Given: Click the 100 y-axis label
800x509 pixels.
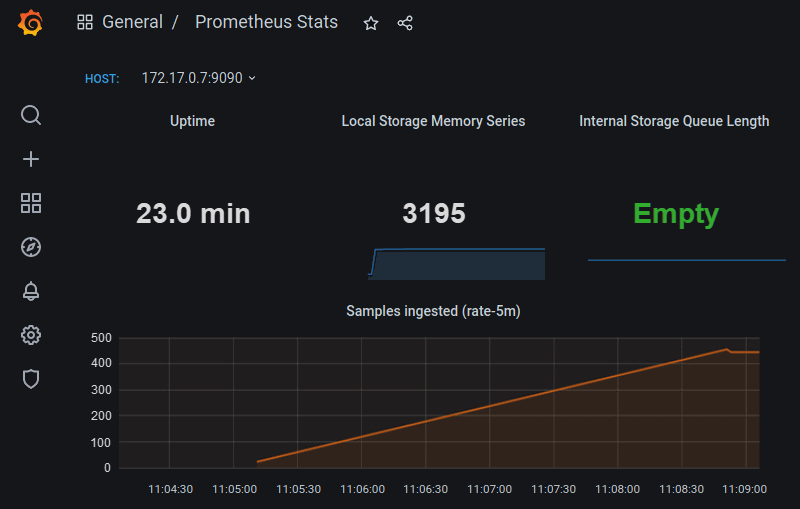Looking at the screenshot, I should coord(101,443).
